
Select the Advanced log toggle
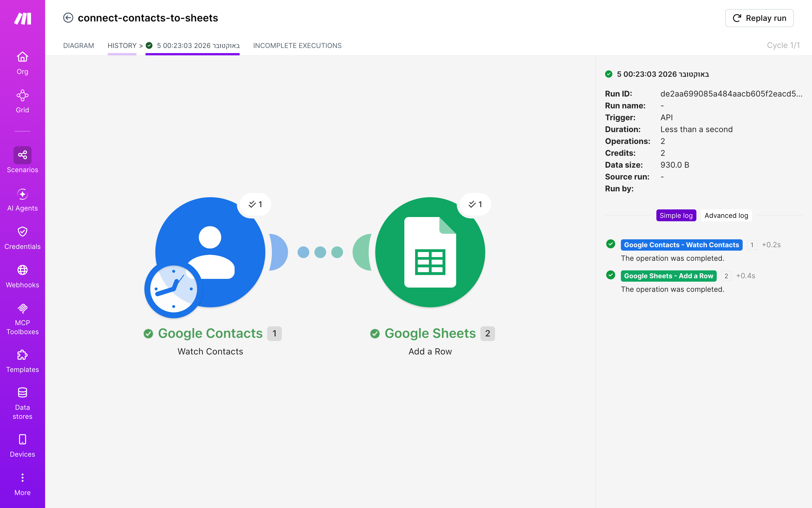(726, 215)
